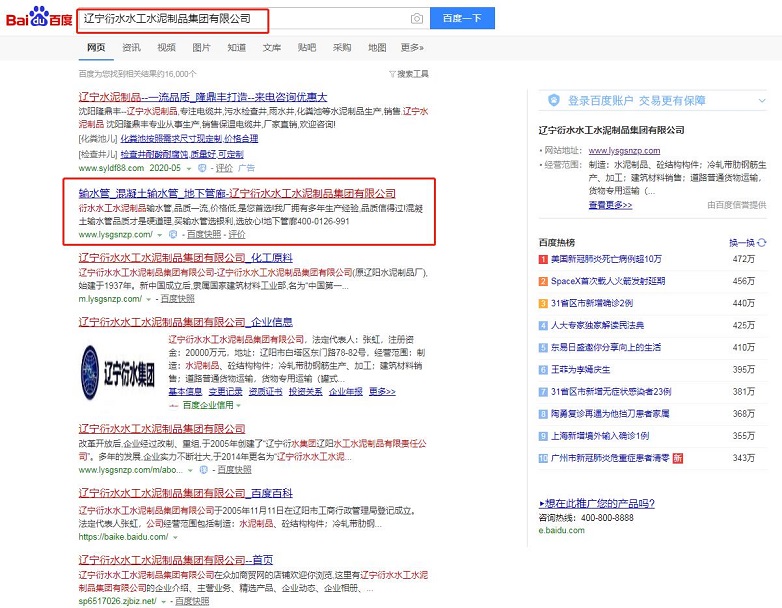The height and width of the screenshot is (608, 782).
Task: Open 基本信息 link
Action: [x=186, y=392]
